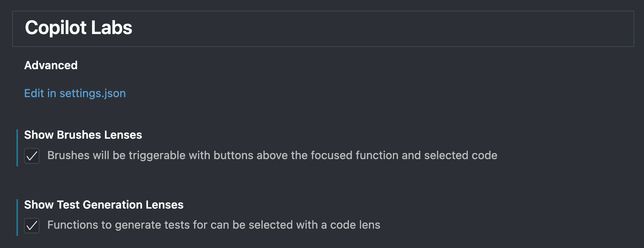This screenshot has width=644, height=248.
Task: Click the word settings.json in the blue link
Action: tap(92, 93)
